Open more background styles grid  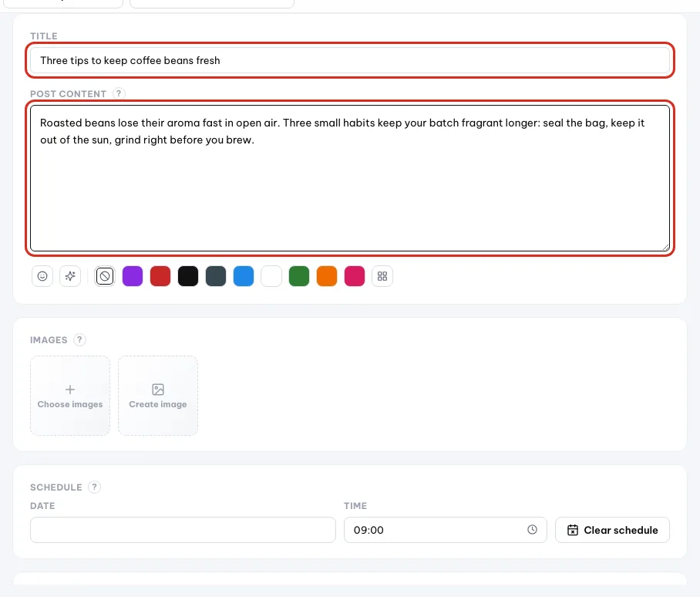[x=382, y=276]
